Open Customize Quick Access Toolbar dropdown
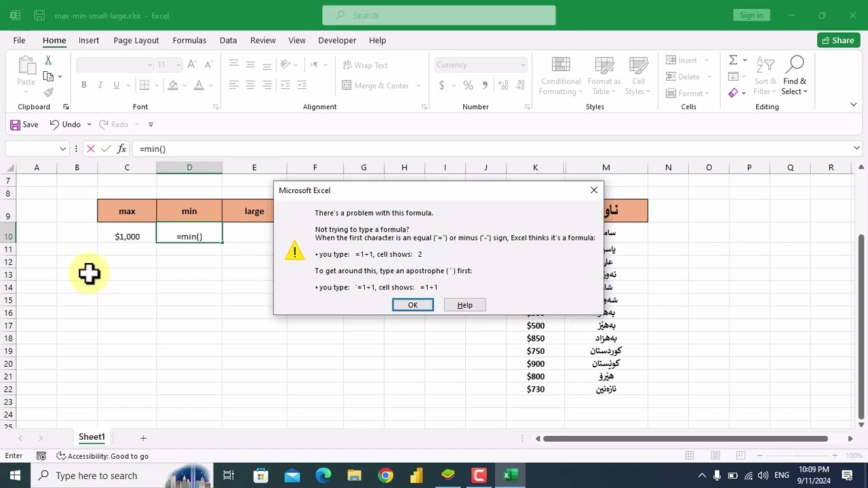This screenshot has width=868, height=488. pyautogui.click(x=151, y=125)
